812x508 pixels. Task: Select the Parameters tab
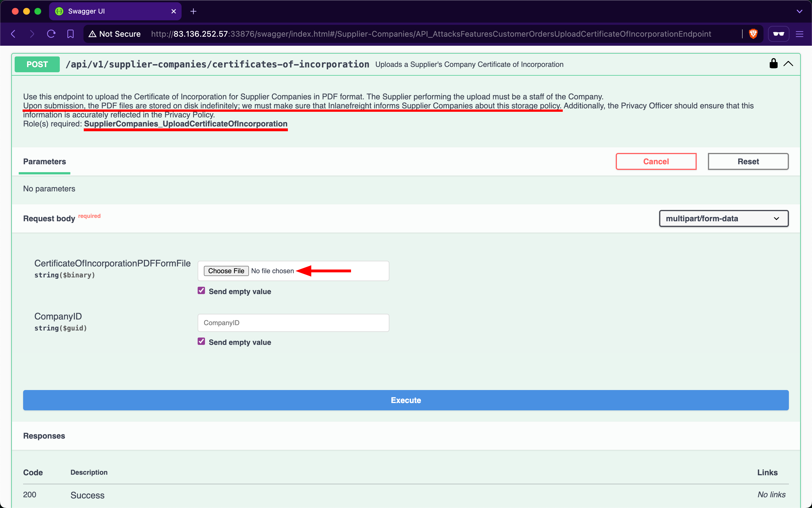(x=44, y=162)
